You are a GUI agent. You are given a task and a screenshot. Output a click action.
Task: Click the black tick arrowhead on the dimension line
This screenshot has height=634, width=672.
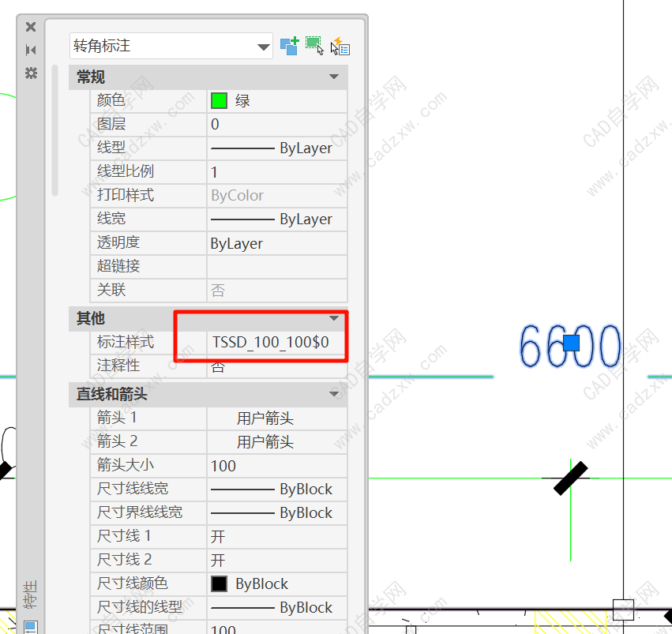[570, 478]
